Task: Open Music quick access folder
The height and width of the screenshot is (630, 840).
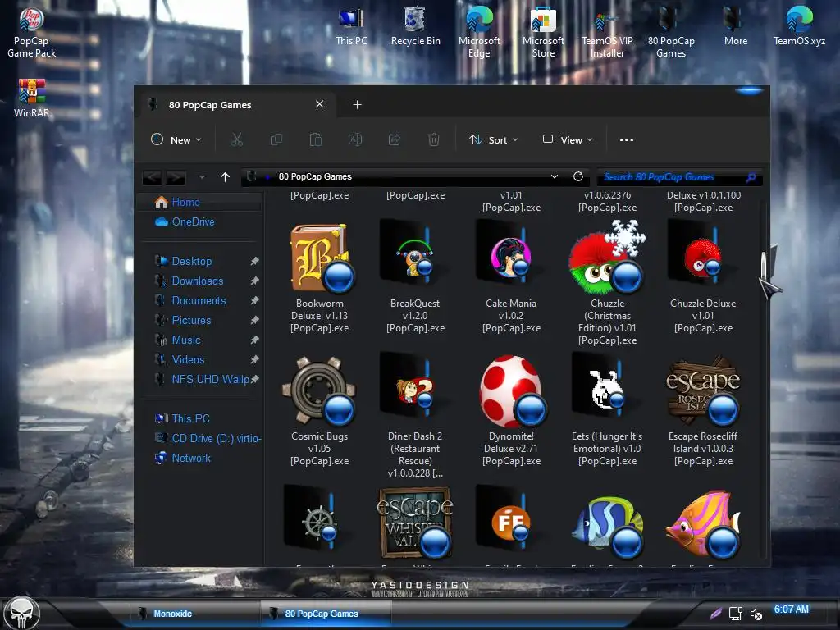Action: 186,340
